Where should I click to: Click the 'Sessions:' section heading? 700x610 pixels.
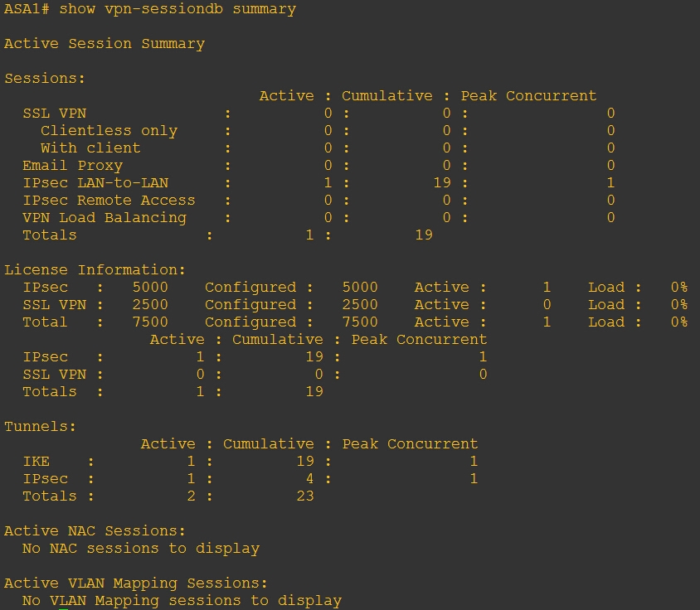coord(45,79)
